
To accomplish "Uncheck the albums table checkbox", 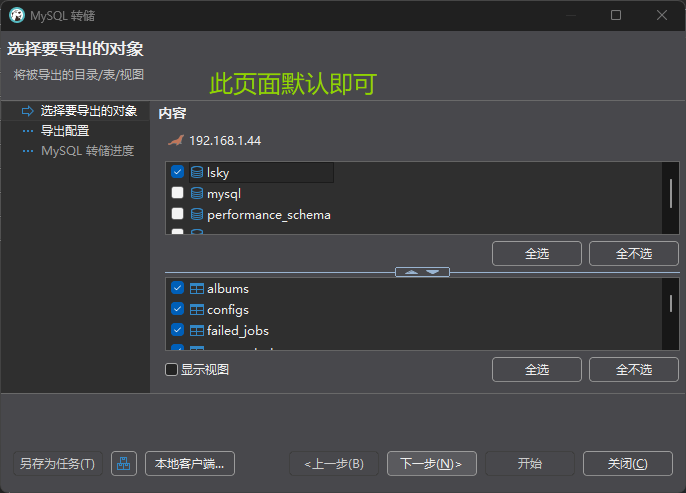I will click(177, 288).
